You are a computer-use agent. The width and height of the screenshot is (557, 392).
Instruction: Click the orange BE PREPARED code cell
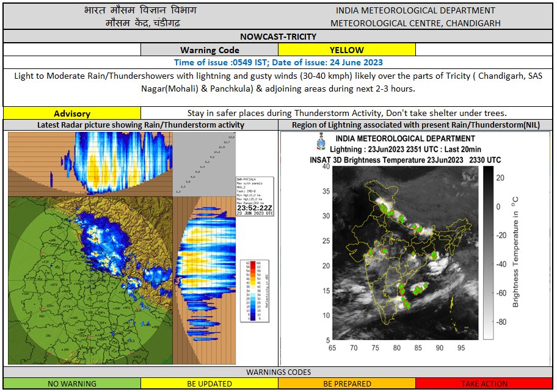point(347,383)
